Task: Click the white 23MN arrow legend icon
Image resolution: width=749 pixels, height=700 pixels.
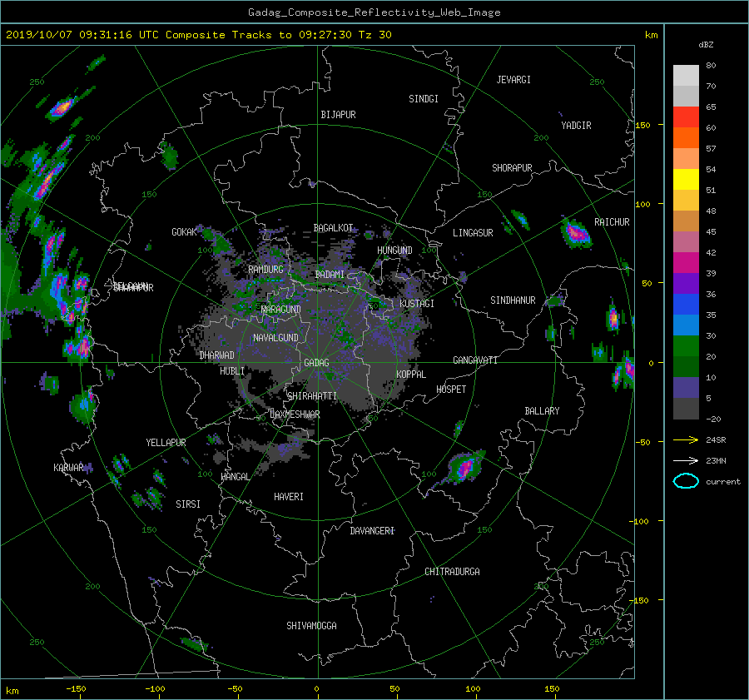Action: 686,460
